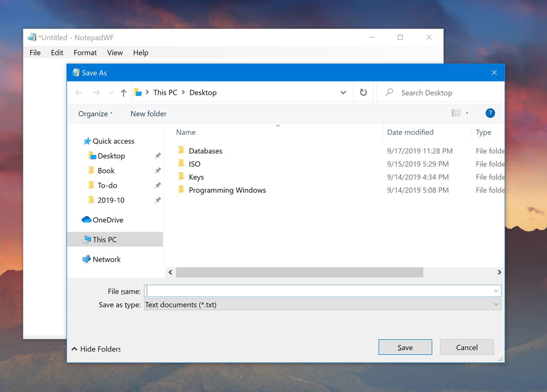
Task: Collapse the pane with Hide Folders
Action: [96, 349]
